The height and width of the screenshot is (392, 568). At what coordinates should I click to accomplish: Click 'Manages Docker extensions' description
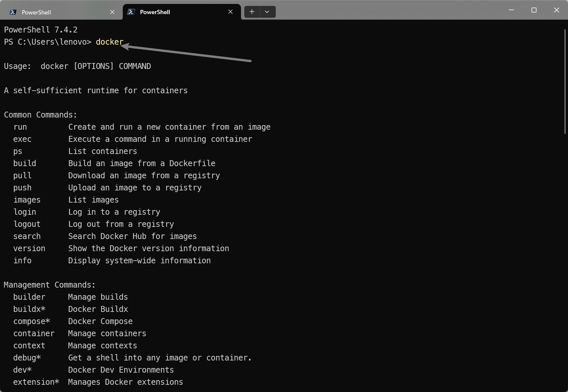[x=126, y=382]
